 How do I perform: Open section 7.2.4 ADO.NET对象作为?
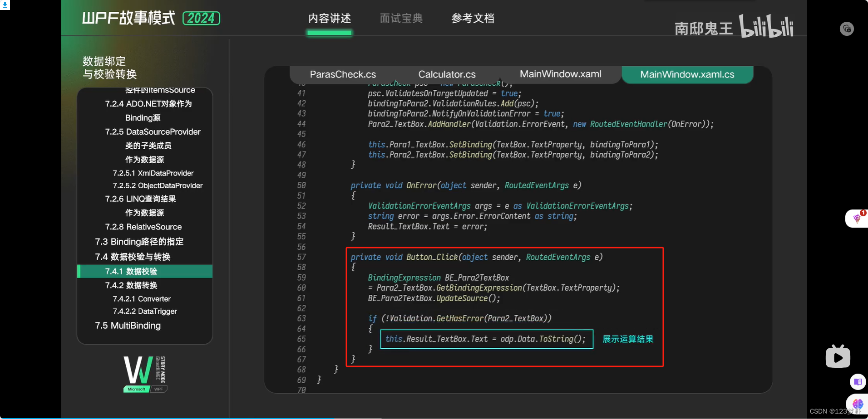coord(148,104)
